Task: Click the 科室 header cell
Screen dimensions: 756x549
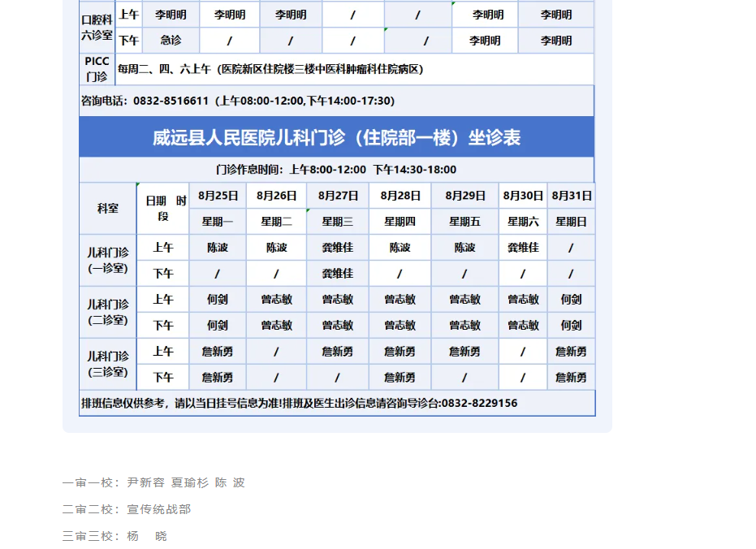Action: pos(108,209)
